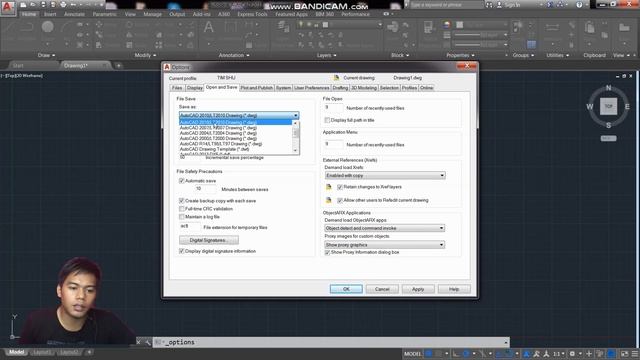Open Digital Signatures... button
Screen dimensions: 640x360
coord(209,240)
